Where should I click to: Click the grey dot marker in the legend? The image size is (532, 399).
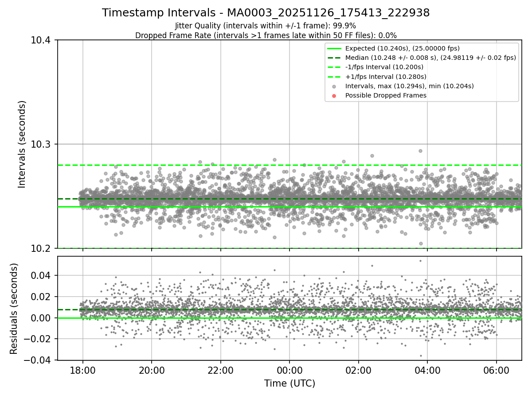coord(334,86)
